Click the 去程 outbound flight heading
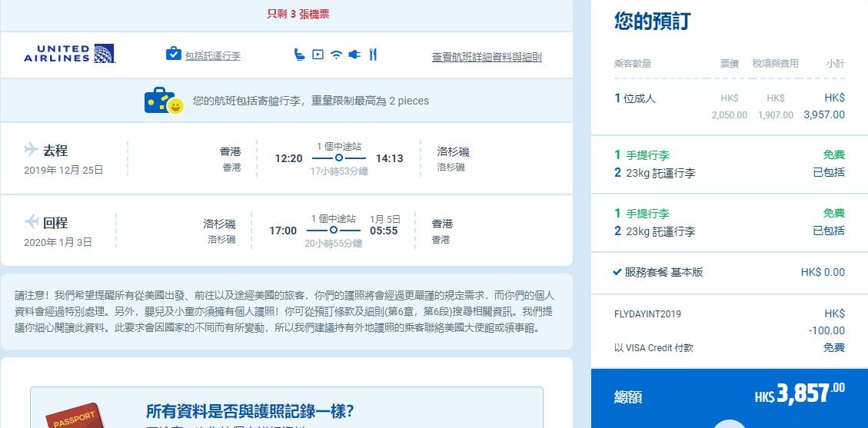Image resolution: width=868 pixels, height=428 pixels. [x=55, y=151]
